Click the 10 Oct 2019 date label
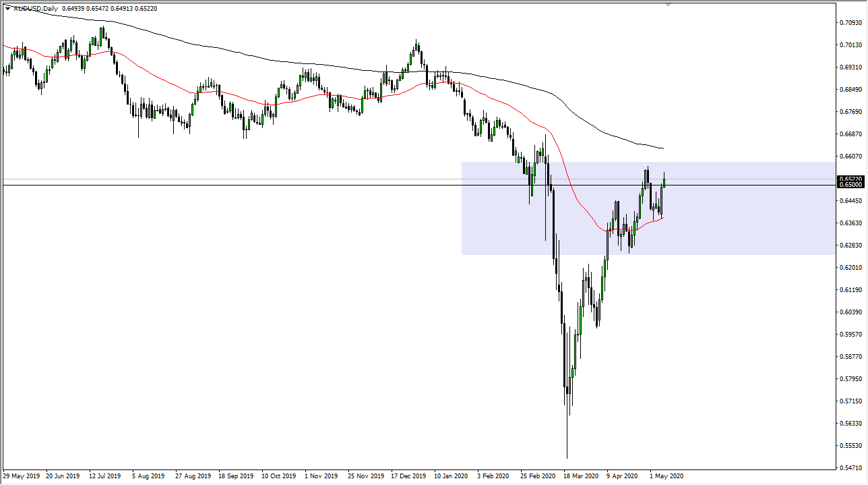 [x=279, y=476]
